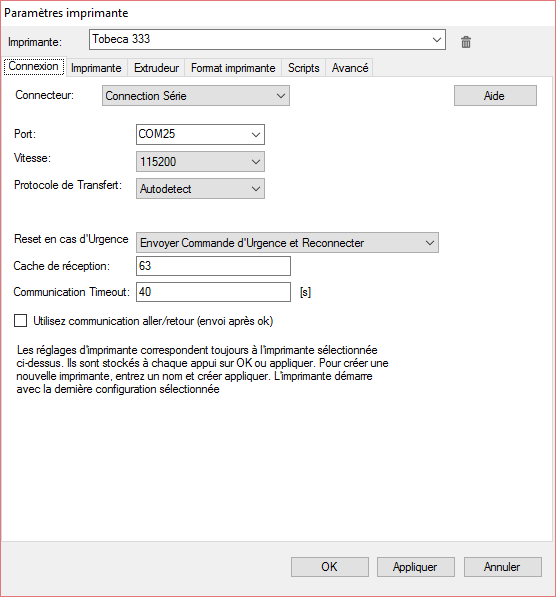
Task: Expand the Protocole de Transfert dropdown
Action: [x=200, y=189]
